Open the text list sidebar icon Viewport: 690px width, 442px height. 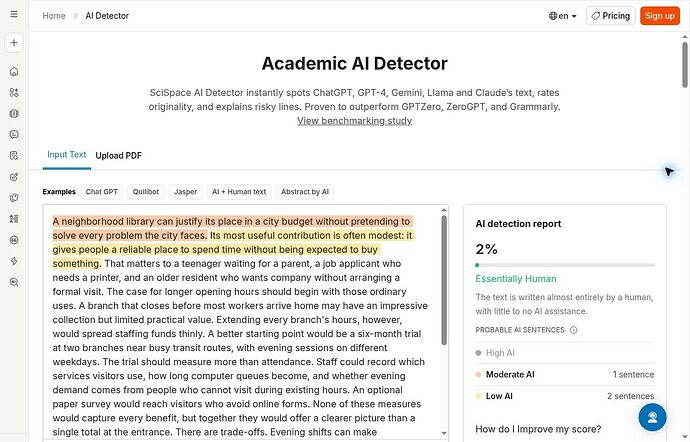pos(14,219)
